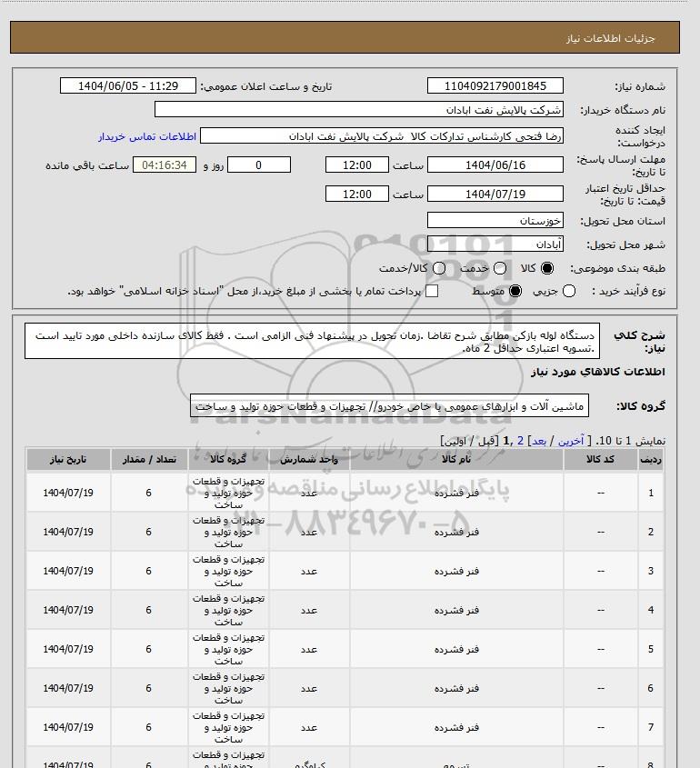Click the response deadline date 1404/06/16 field
700x768 pixels.
pyautogui.click(x=495, y=165)
